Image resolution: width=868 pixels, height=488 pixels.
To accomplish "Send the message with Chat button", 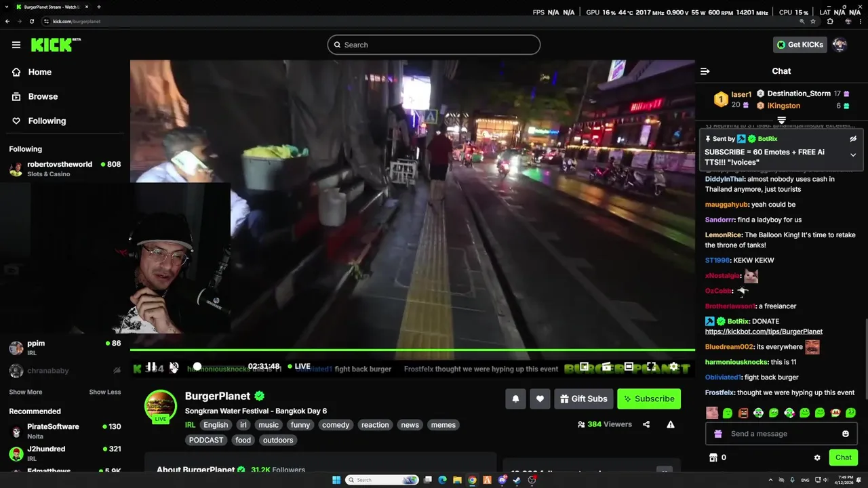I will point(844,457).
